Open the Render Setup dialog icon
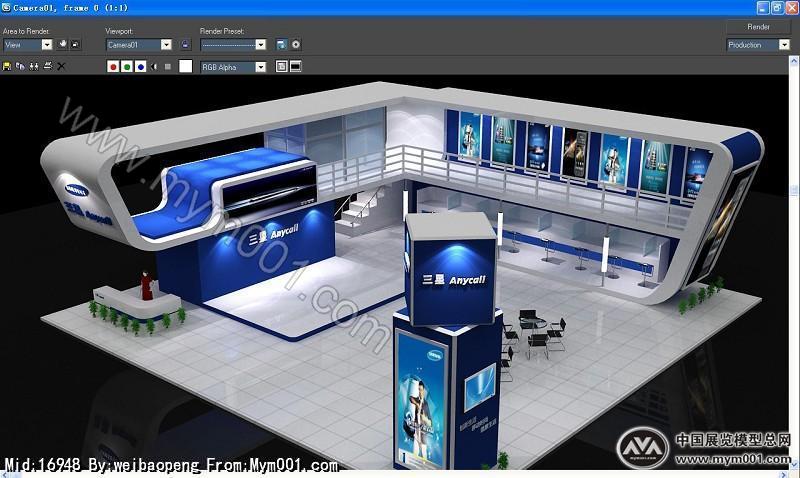The height and width of the screenshot is (478, 800). [x=281, y=44]
